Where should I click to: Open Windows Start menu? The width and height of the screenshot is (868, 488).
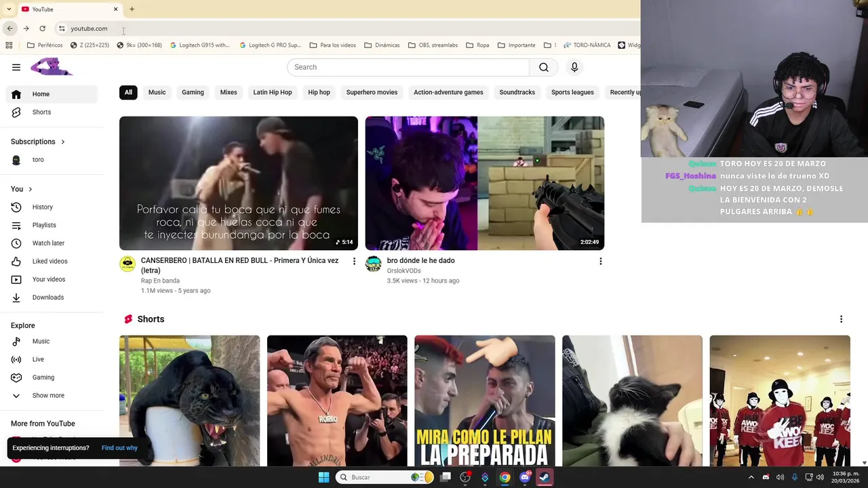(323, 477)
